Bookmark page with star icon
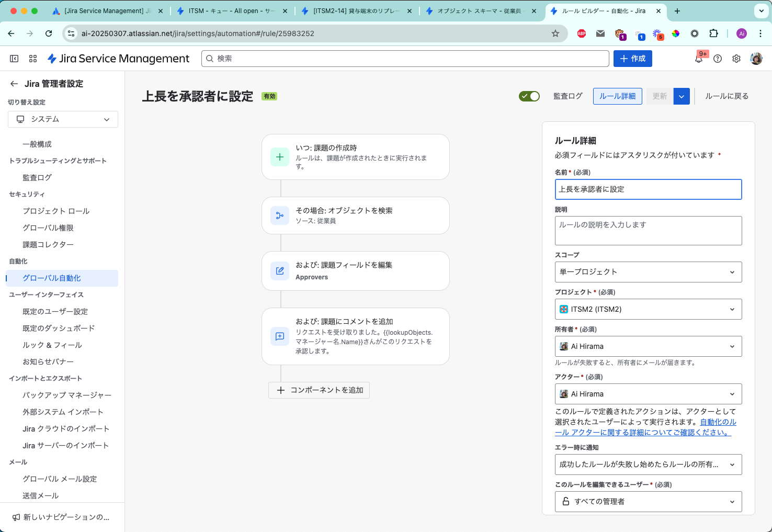This screenshot has height=532, width=772. [x=555, y=33]
